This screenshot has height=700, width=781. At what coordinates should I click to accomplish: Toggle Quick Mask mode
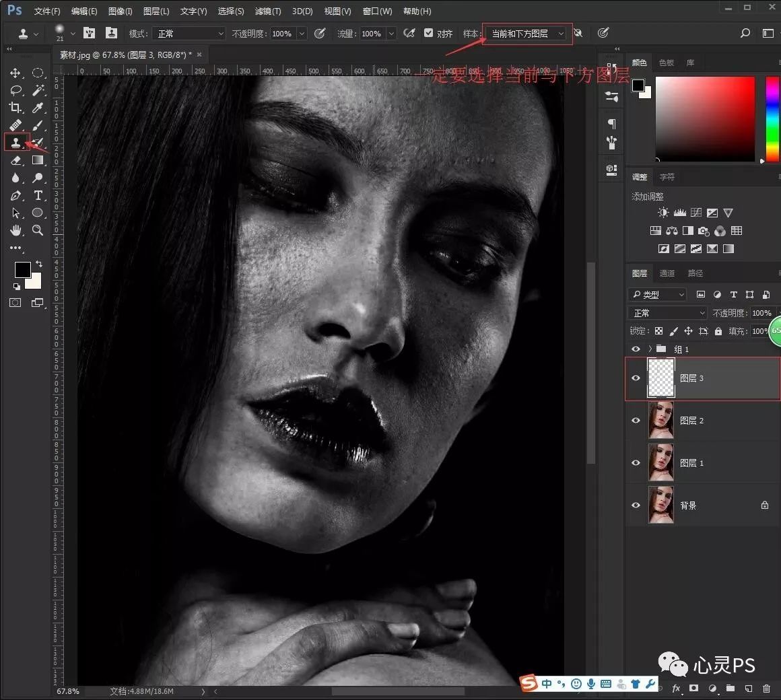(15, 303)
